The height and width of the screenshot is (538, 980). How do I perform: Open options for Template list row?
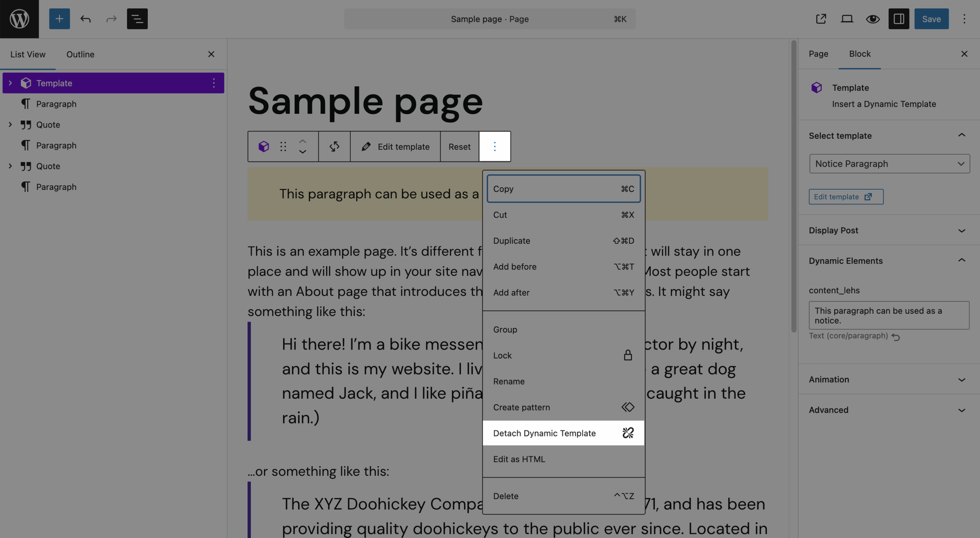[214, 83]
